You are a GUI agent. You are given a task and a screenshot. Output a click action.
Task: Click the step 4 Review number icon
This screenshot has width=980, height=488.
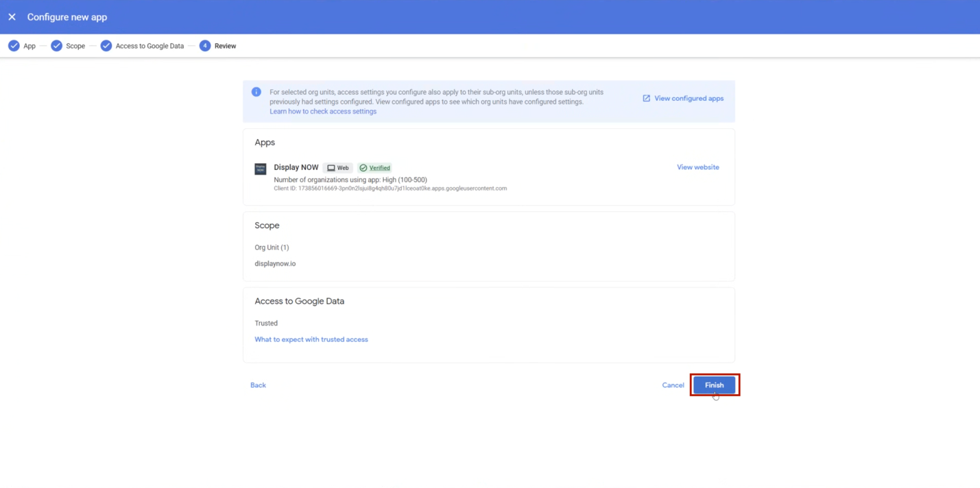[204, 46]
